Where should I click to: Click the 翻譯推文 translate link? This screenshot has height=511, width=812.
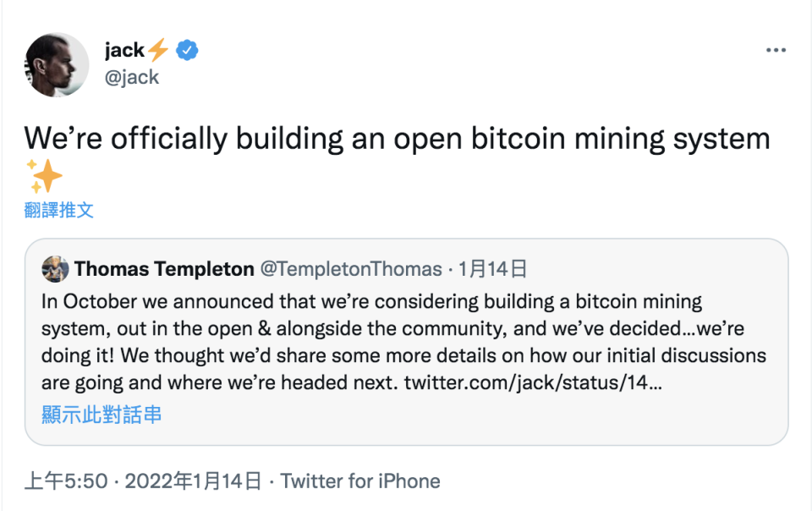click(59, 210)
